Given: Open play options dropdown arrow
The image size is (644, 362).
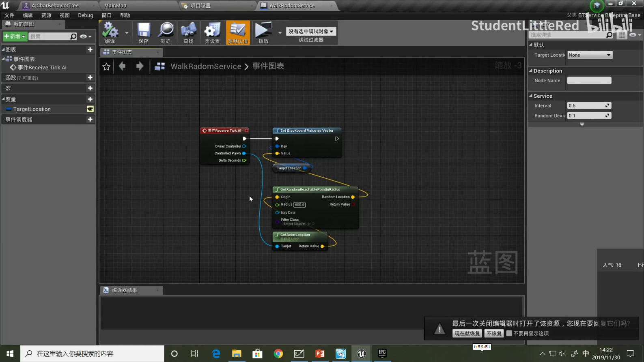Looking at the screenshot, I should click(280, 33).
